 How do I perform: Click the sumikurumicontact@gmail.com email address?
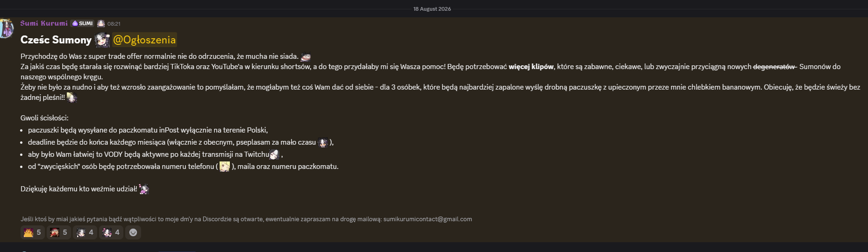coord(427,219)
